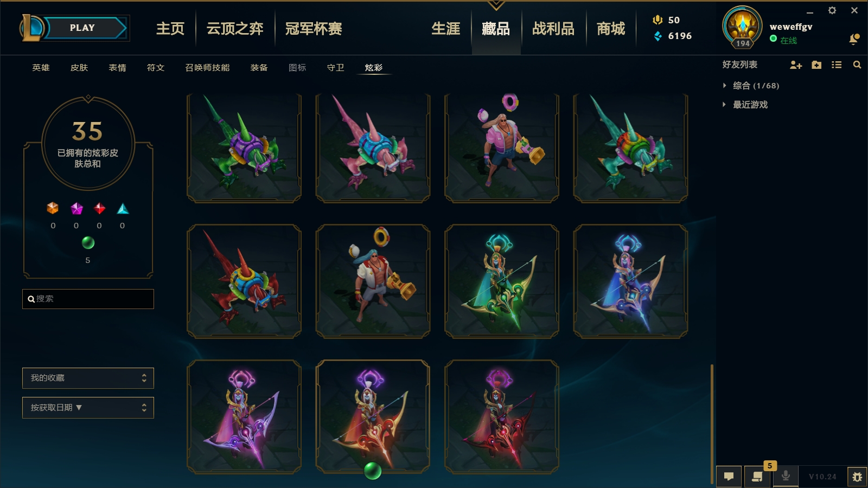Viewport: 868px width, 488px height.
Task: Click the PLAY button
Action: 82,28
